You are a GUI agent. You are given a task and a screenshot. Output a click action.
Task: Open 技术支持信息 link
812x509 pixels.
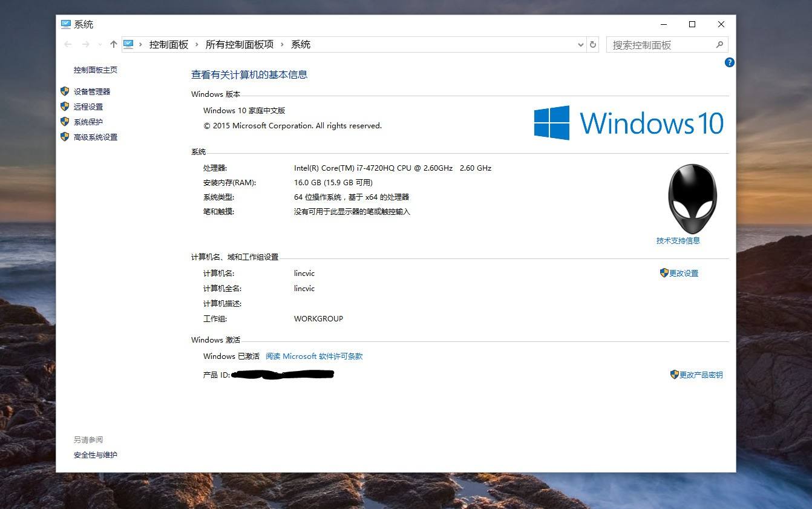[x=678, y=241]
